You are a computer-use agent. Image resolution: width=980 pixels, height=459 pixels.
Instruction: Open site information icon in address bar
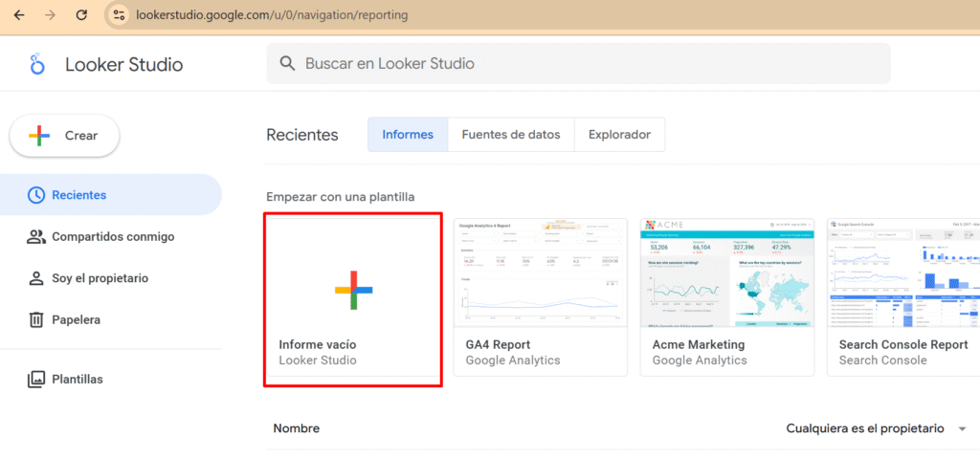click(x=119, y=15)
